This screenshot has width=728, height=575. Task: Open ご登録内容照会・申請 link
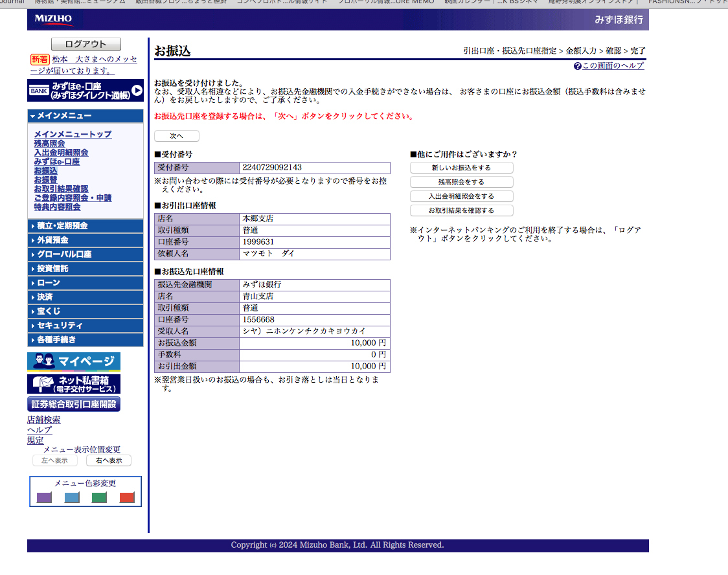click(x=73, y=197)
